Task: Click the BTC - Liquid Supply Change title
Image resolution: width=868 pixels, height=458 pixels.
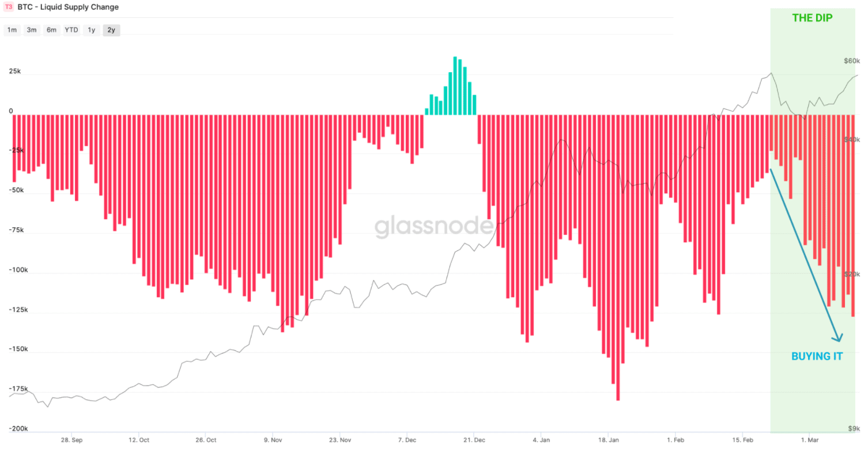Action: [x=68, y=7]
